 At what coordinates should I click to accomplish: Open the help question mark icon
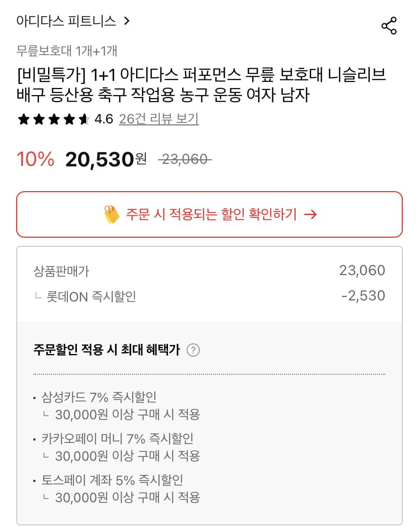pos(193,350)
